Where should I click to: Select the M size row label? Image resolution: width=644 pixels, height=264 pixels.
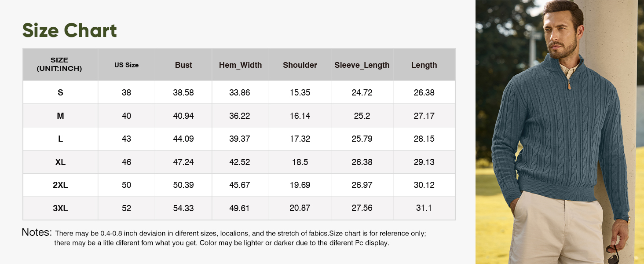coord(60,116)
